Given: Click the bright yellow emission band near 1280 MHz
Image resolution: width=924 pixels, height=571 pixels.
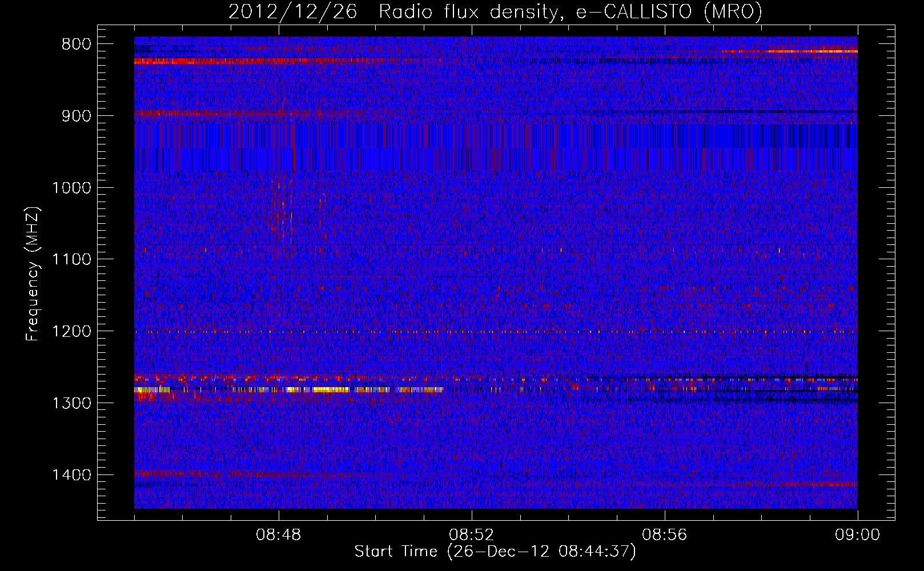Looking at the screenshot, I should click(x=288, y=389).
